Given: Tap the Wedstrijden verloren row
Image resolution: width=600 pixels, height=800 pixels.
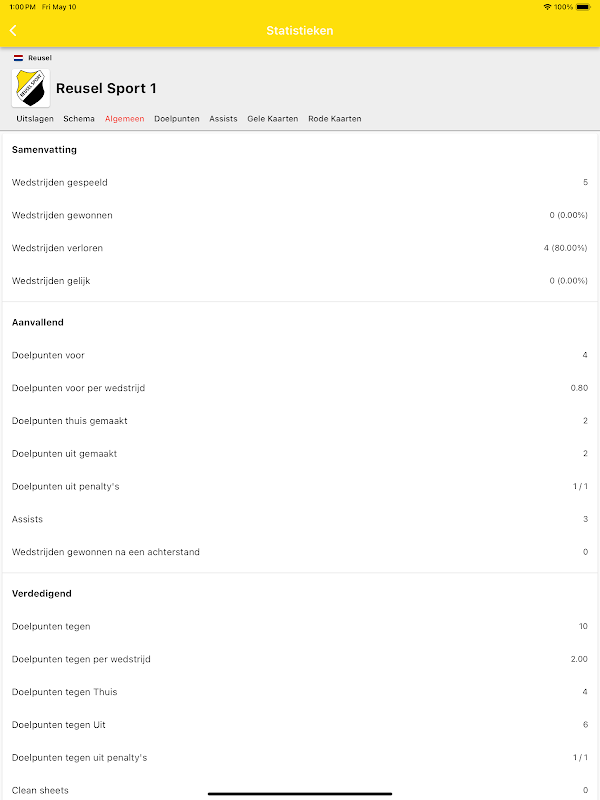Looking at the screenshot, I should [x=300, y=248].
